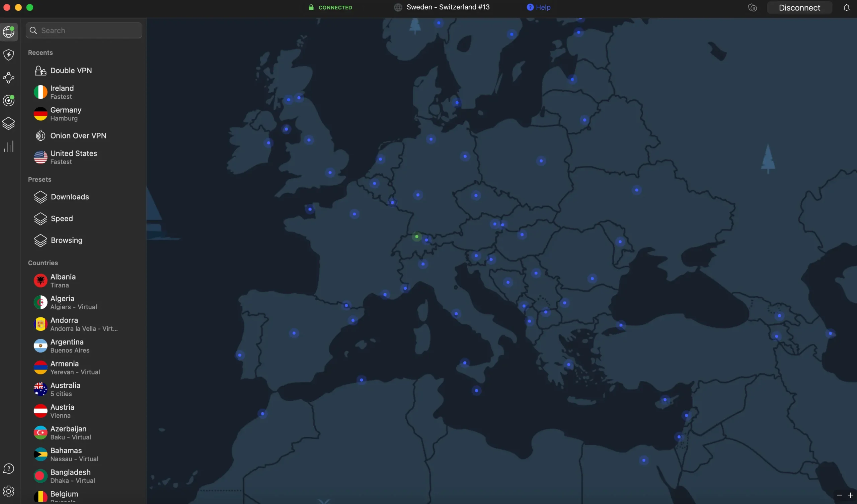Click the Speed preset layers icon
Viewport: 857px width, 504px height.
click(41, 219)
